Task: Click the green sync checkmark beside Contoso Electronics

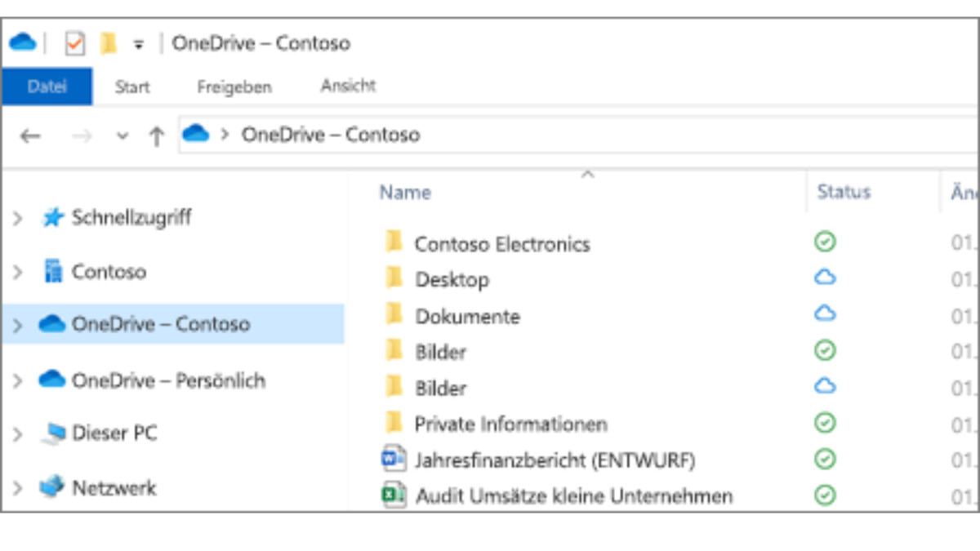Action: tap(825, 242)
